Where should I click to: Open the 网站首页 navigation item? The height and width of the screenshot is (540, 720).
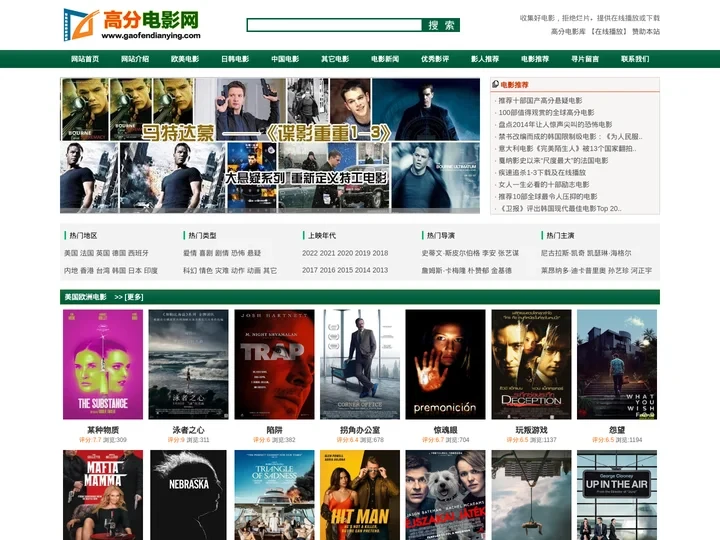[x=85, y=59]
